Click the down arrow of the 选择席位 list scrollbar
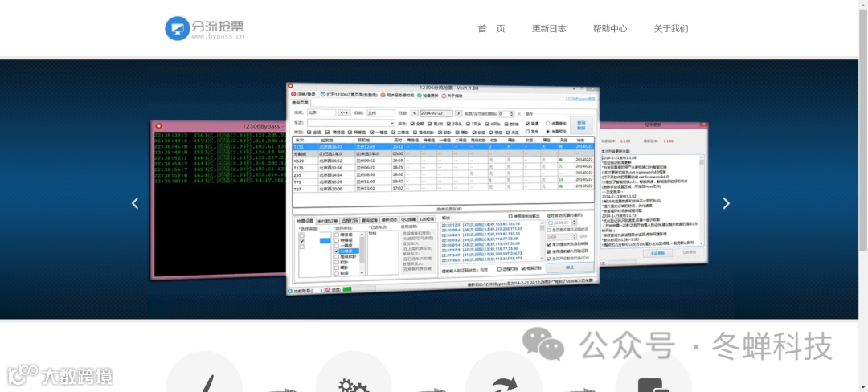Image resolution: width=868 pixels, height=392 pixels. pyautogui.click(x=362, y=272)
